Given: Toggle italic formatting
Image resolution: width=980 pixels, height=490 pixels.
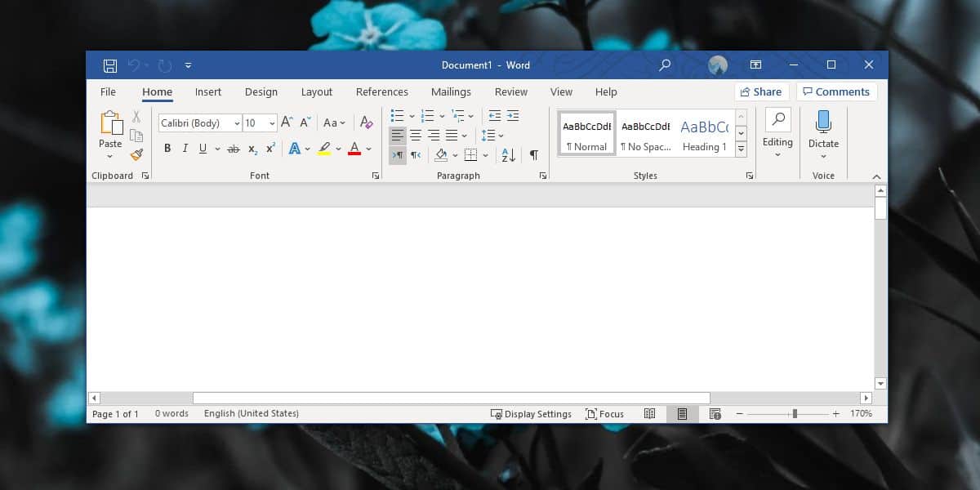Looking at the screenshot, I should click(185, 149).
